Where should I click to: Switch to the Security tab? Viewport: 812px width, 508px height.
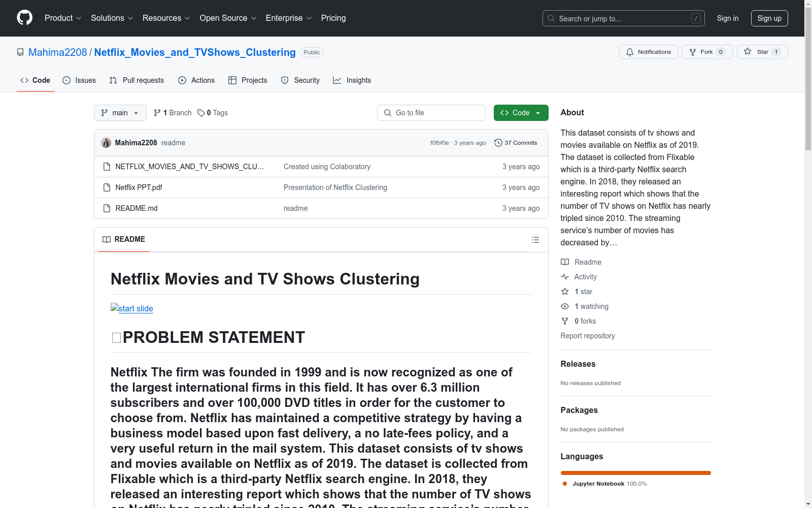pos(300,80)
